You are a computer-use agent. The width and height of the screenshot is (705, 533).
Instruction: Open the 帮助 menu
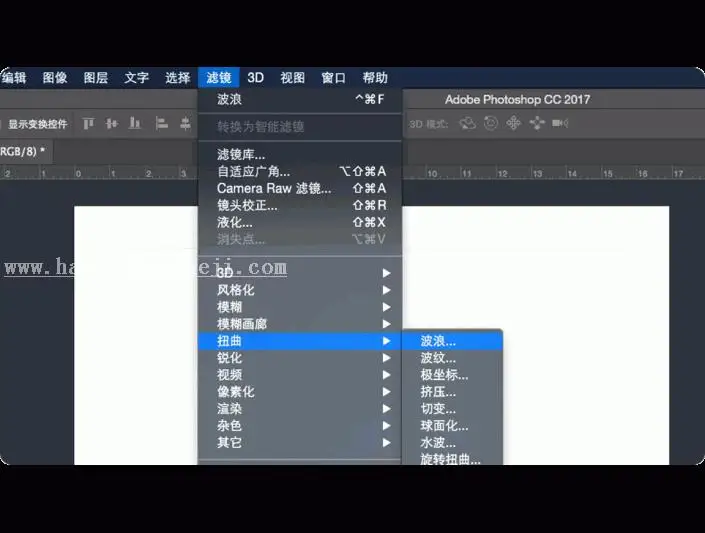pos(375,77)
